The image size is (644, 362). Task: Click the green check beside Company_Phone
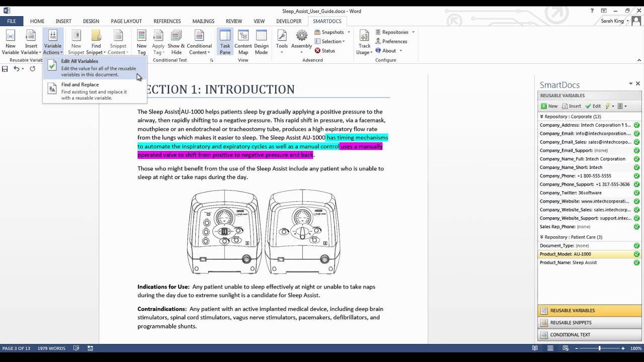(x=636, y=176)
